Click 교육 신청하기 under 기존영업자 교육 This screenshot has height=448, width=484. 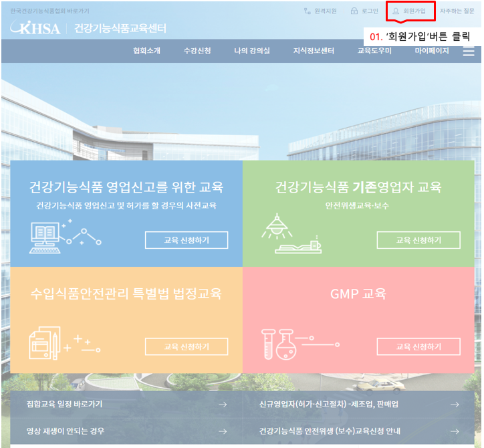(418, 240)
